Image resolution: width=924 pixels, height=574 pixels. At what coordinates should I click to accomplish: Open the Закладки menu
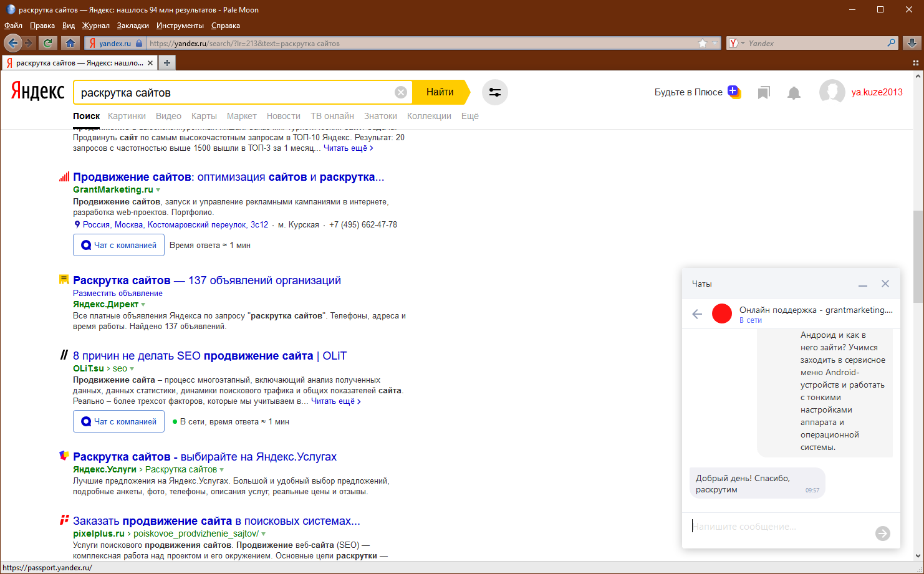[x=133, y=26]
